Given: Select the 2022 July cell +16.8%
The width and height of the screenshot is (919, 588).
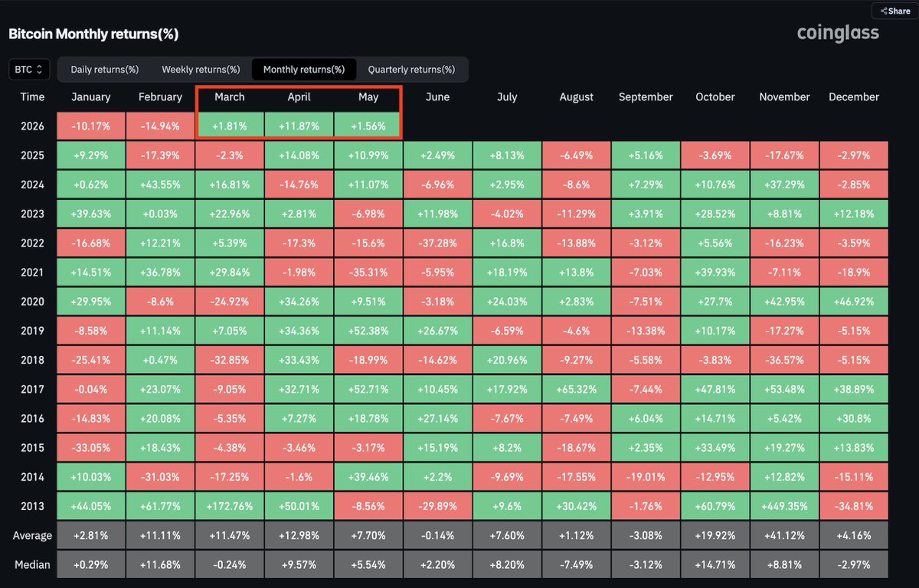Looking at the screenshot, I should [507, 243].
